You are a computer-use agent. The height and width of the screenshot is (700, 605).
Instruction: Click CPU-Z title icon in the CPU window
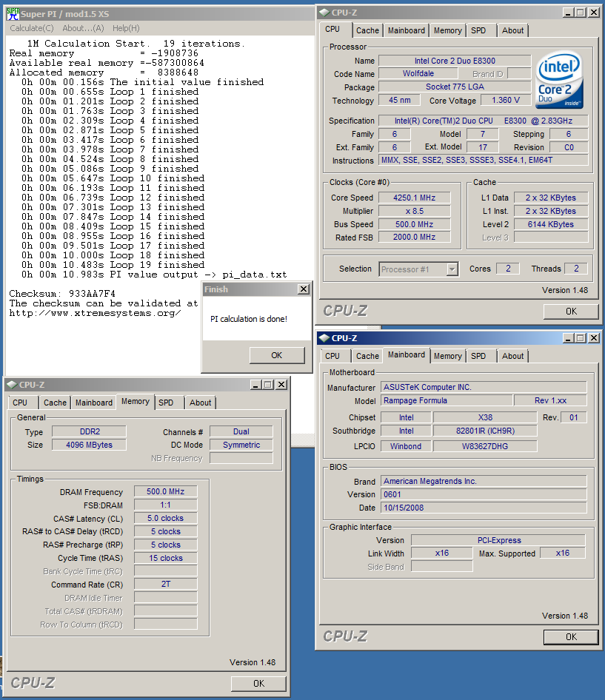point(324,13)
